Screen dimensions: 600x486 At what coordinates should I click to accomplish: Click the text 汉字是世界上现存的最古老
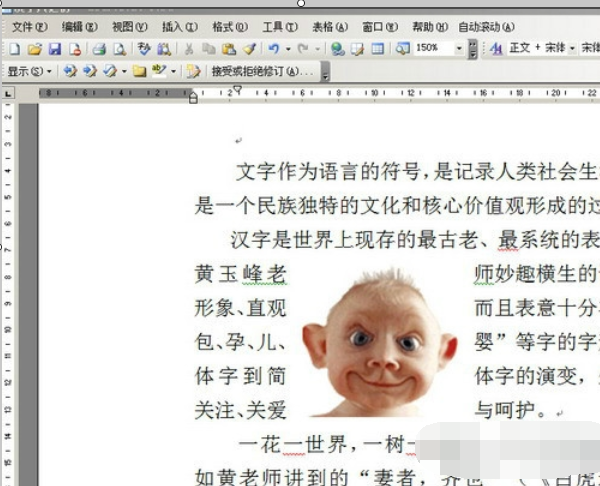(x=354, y=240)
